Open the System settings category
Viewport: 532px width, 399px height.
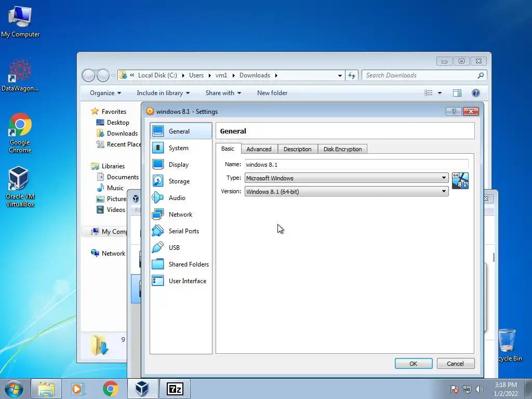(x=181, y=148)
